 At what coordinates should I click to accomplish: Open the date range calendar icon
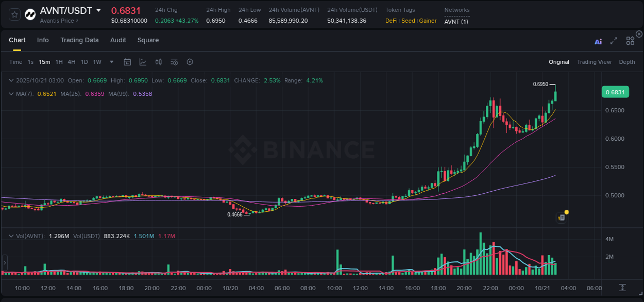pyautogui.click(x=127, y=62)
